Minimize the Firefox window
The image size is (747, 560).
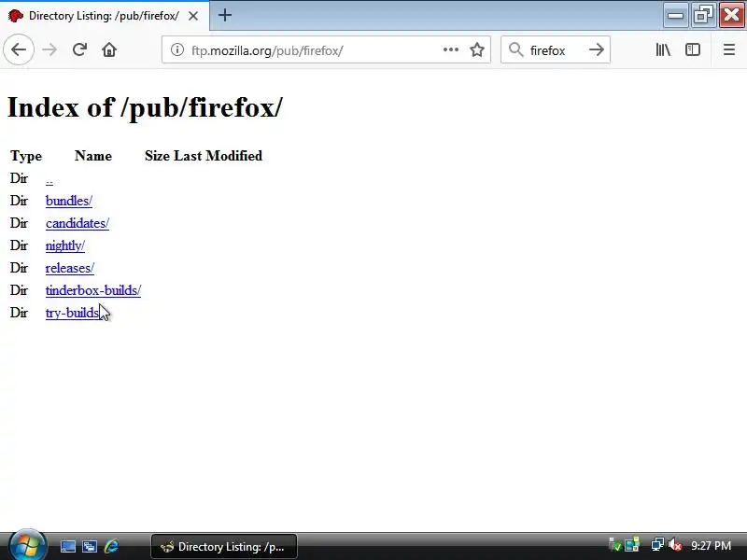[675, 15]
